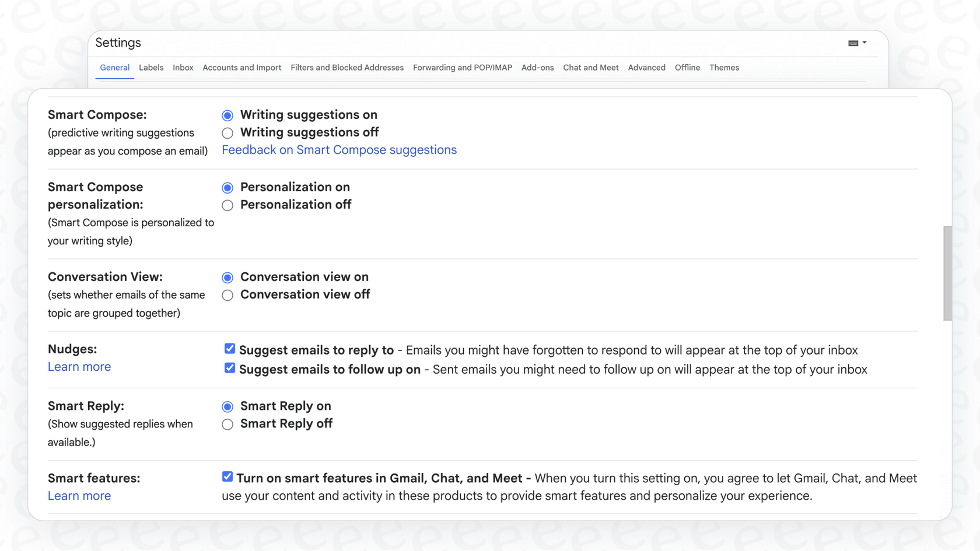Open the Chat and Meet settings

coord(590,68)
